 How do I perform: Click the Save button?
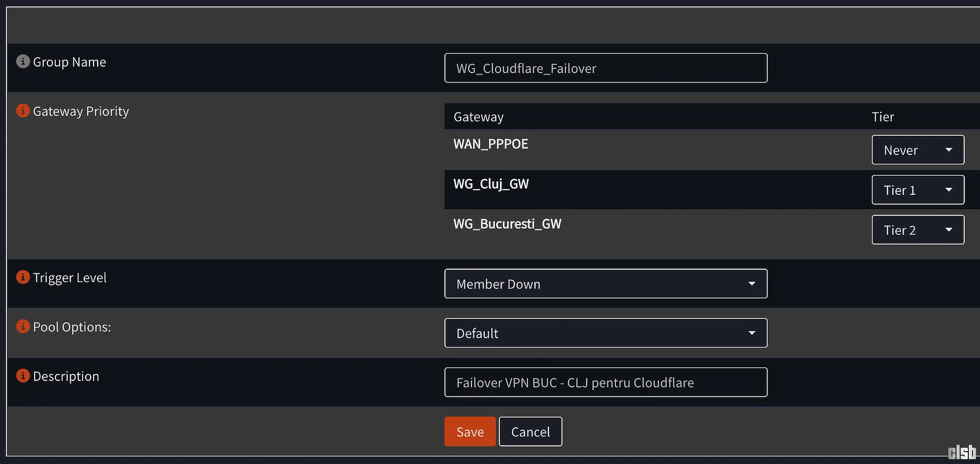470,432
